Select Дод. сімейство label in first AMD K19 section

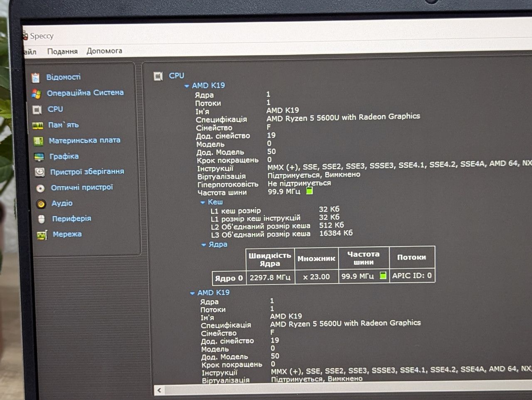coord(223,136)
